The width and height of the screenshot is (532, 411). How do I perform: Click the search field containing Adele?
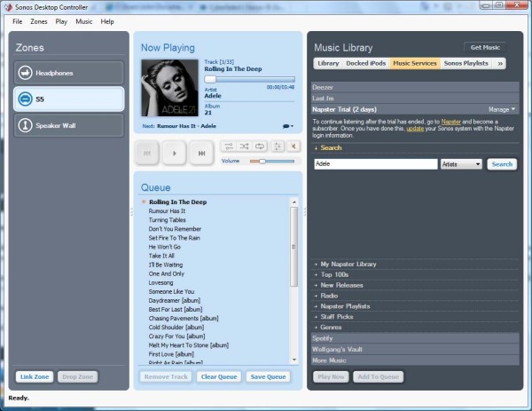point(376,164)
